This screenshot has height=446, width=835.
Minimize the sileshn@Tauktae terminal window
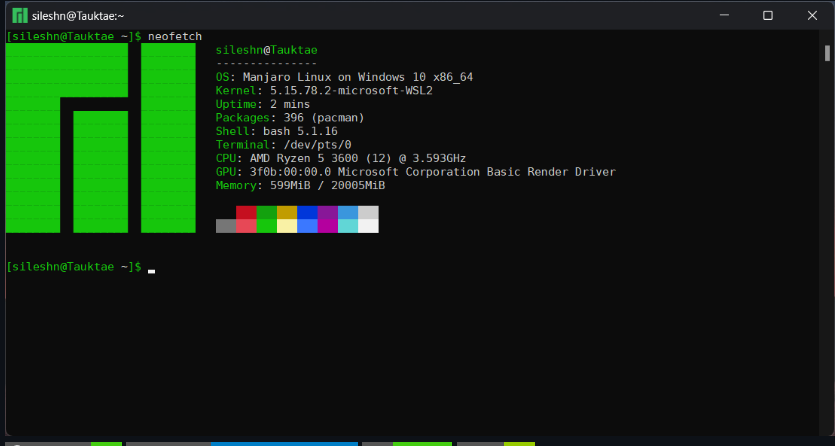click(x=724, y=15)
